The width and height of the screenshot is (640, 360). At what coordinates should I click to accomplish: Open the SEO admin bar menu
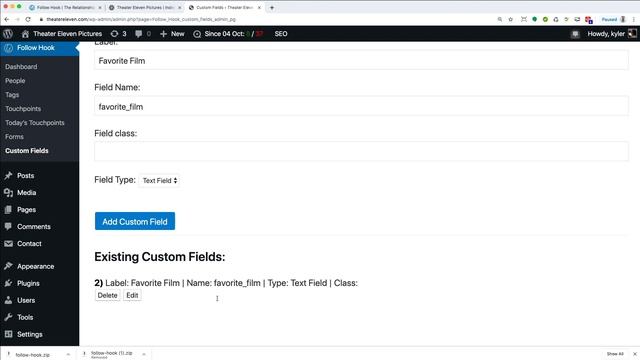click(281, 34)
